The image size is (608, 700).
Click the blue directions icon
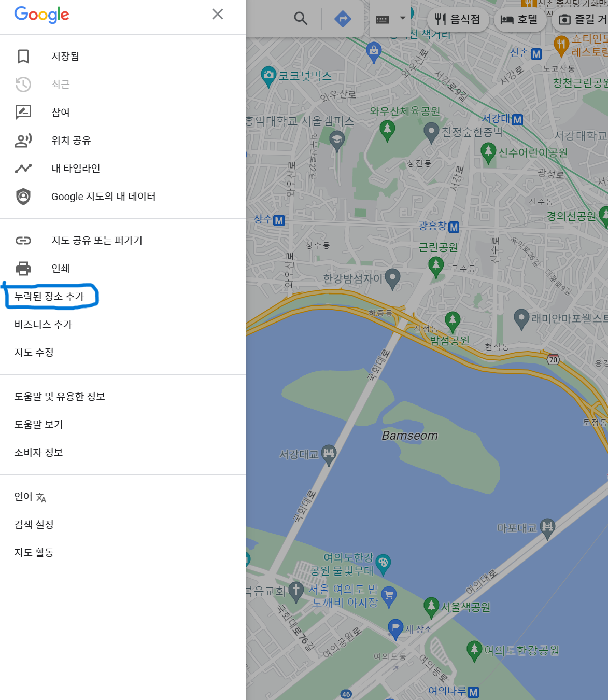[x=343, y=17]
